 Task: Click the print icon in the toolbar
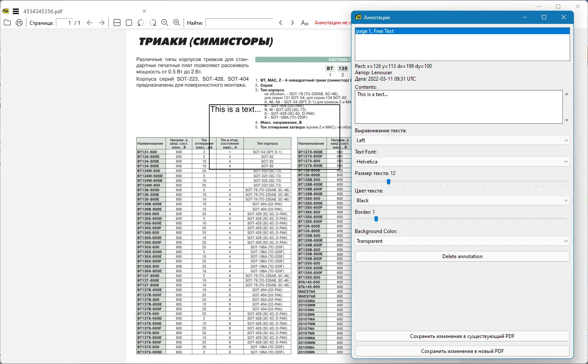coord(19,23)
